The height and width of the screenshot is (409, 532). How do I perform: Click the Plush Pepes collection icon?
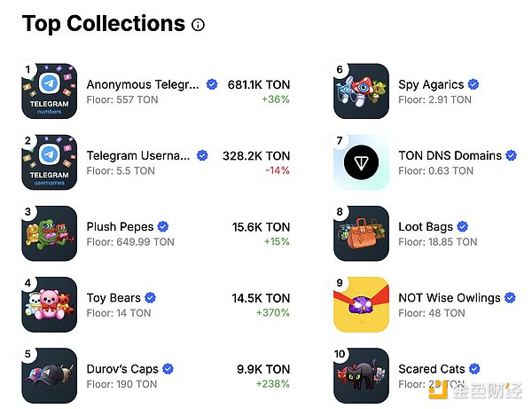click(49, 233)
